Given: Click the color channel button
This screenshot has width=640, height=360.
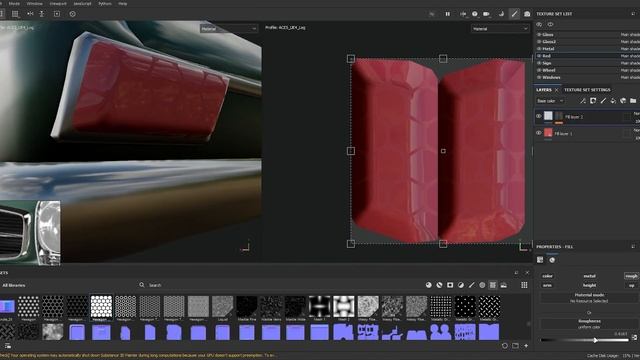Looking at the screenshot, I should point(547,276).
